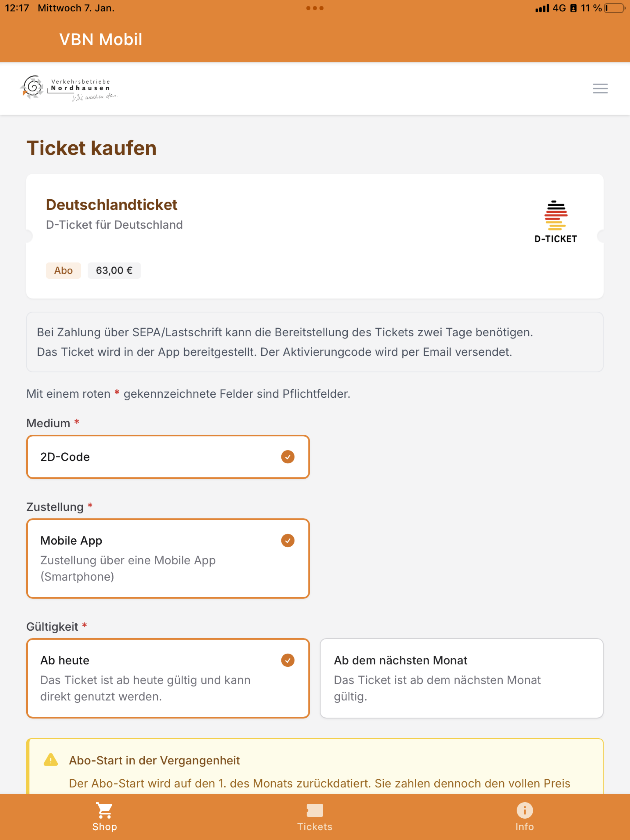Viewport: 630px width, 840px height.
Task: Tap the VBN Mobil header title
Action: 101,39
